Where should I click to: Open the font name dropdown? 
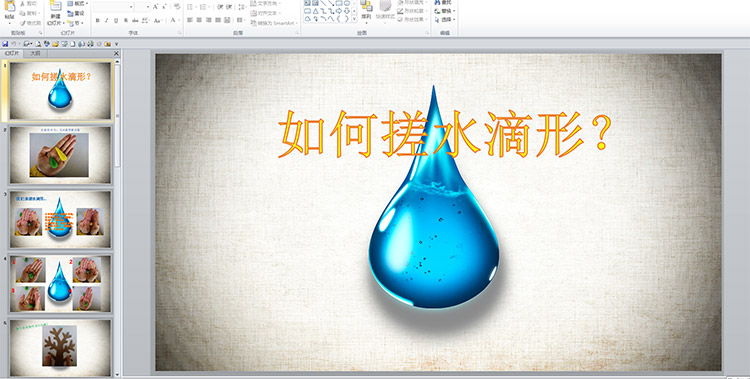coord(131,7)
